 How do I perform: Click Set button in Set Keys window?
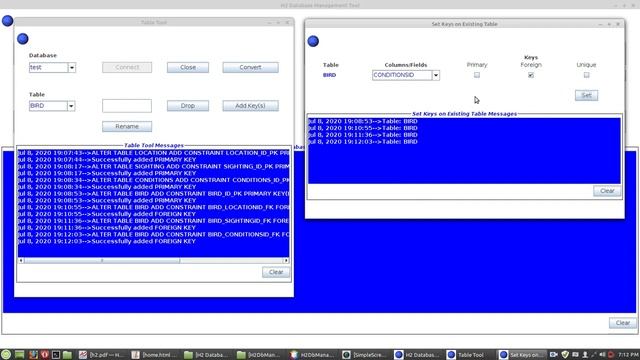pyautogui.click(x=587, y=95)
